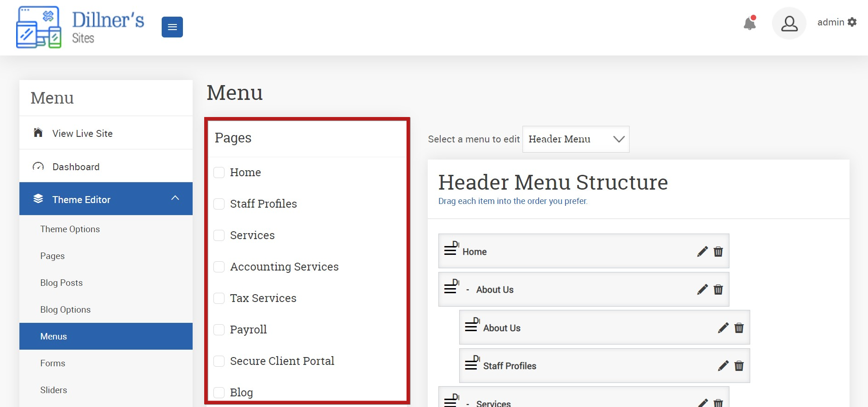Check the Staff Profiles page checkbox
The height and width of the screenshot is (407, 868).
(219, 204)
